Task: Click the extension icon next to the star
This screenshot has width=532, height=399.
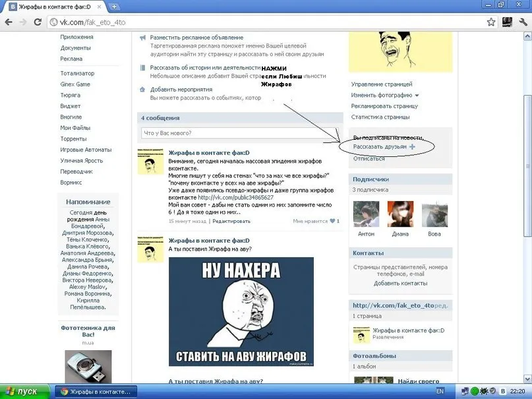Action: (507, 22)
